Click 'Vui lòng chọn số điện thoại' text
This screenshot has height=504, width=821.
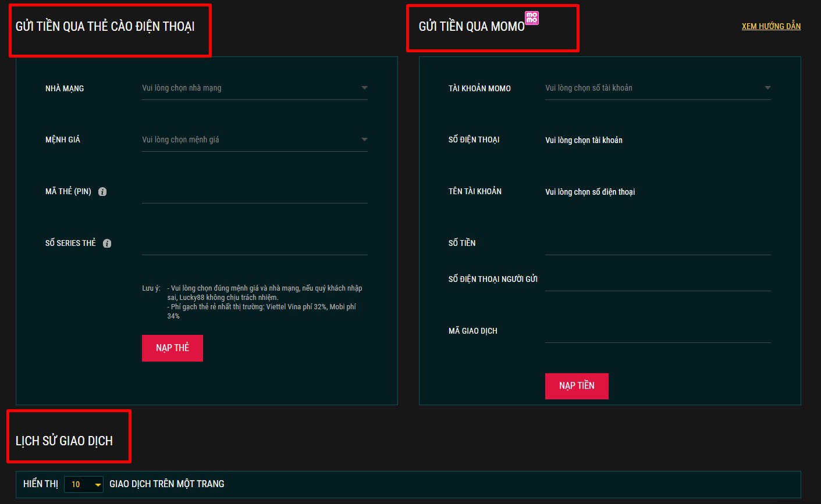click(x=590, y=192)
